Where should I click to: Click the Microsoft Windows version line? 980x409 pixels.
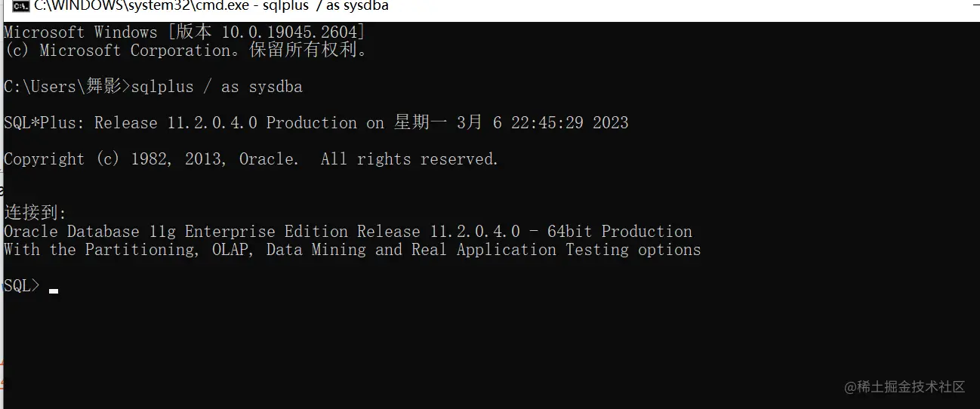tap(184, 32)
